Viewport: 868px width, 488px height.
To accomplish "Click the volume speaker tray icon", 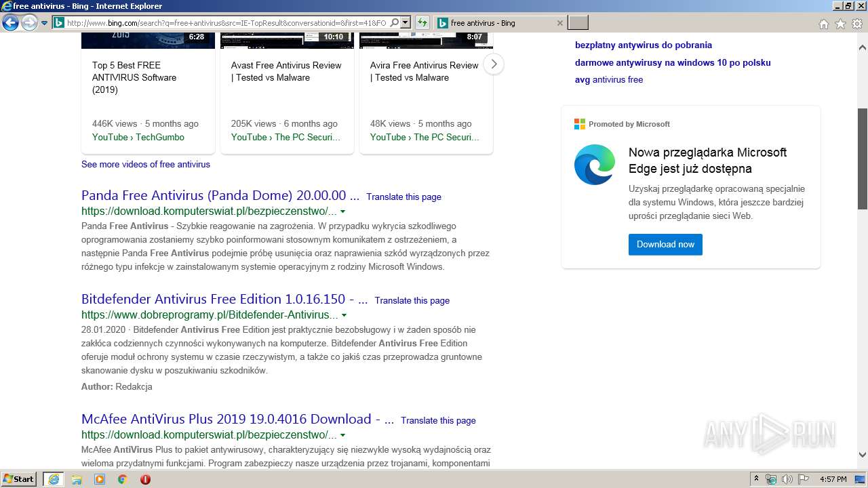I will [787, 479].
